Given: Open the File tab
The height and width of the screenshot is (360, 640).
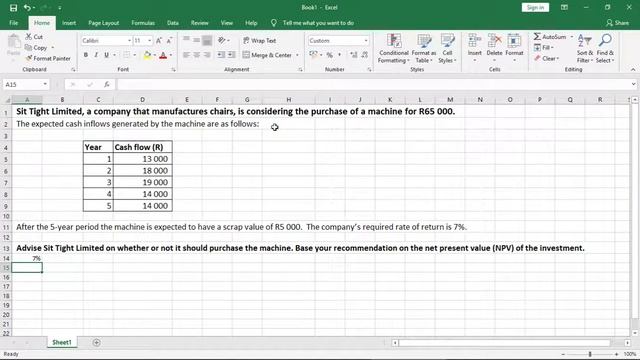Looking at the screenshot, I should (13, 23).
